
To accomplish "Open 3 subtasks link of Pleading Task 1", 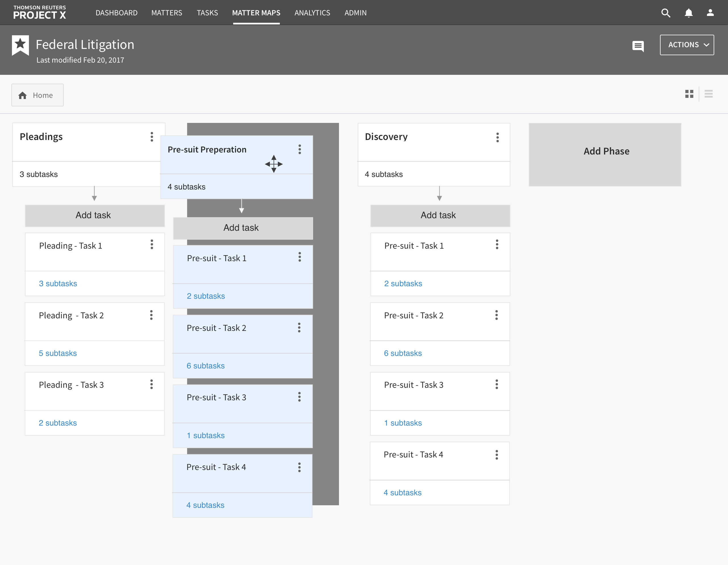I will [x=58, y=284].
